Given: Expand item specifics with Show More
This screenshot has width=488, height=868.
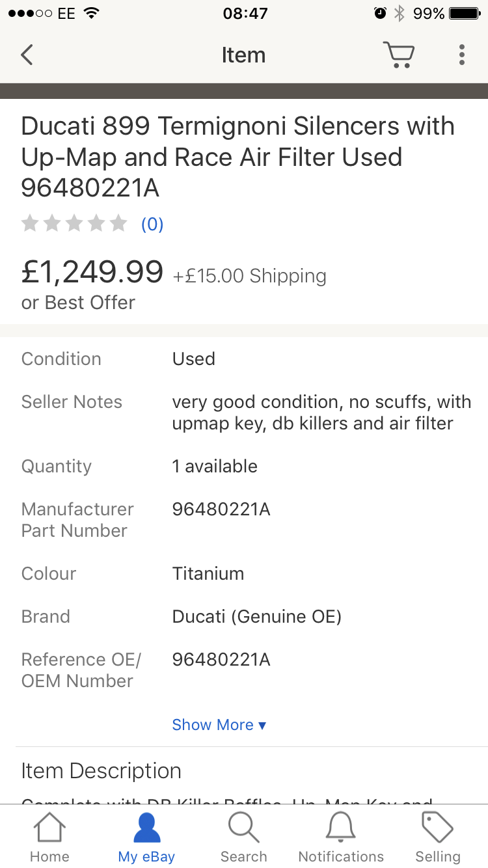Looking at the screenshot, I should [219, 725].
